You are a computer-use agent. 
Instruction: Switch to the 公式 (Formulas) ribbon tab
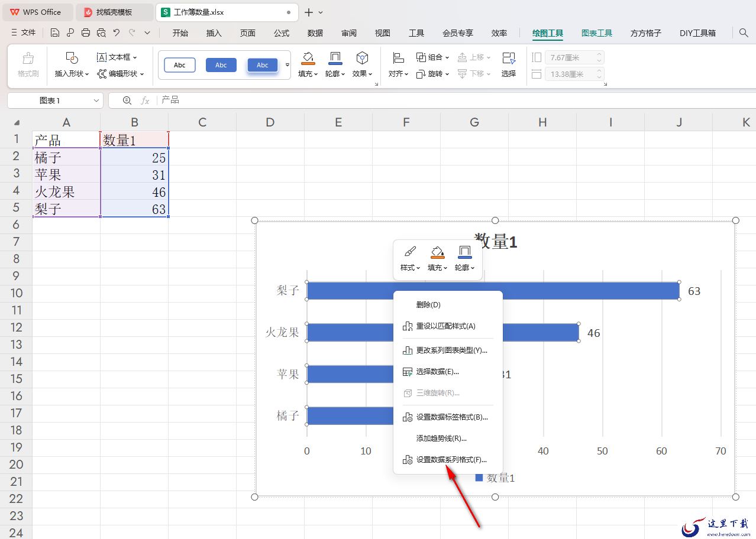[x=282, y=33]
